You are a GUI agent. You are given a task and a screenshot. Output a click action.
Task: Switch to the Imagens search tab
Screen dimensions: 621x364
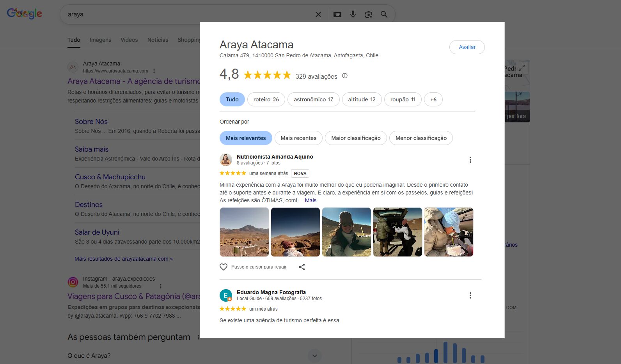click(100, 40)
